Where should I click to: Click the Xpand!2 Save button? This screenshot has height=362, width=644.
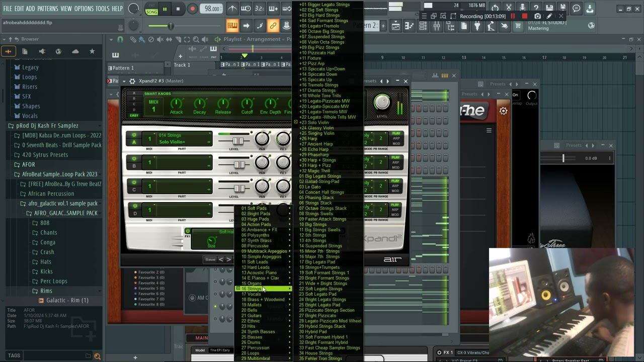point(210,259)
